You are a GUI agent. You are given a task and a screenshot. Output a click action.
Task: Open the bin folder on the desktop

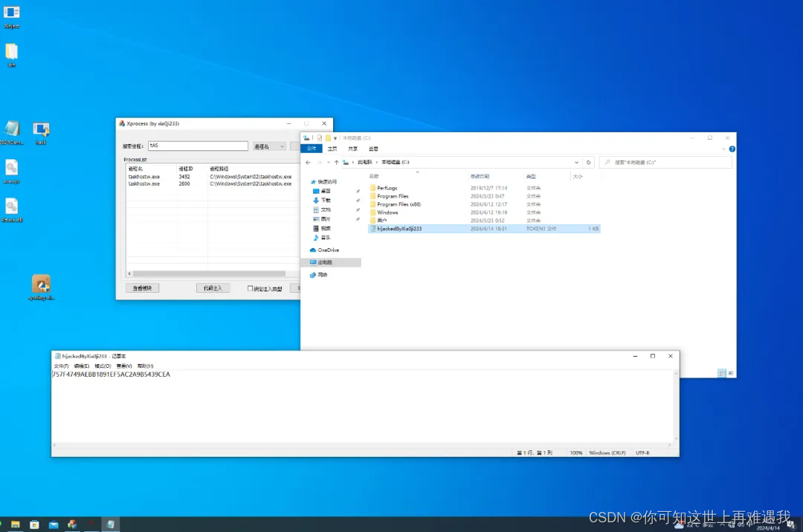[x=11, y=55]
